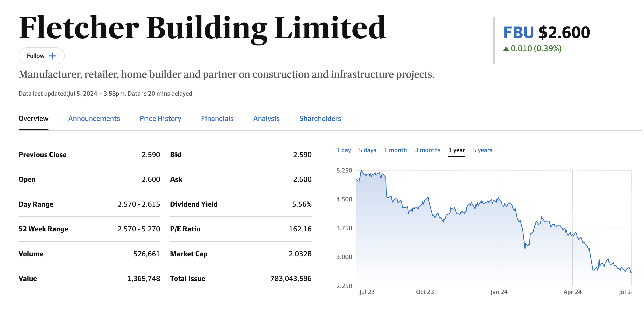Click the $2.600 share price
The width and height of the screenshot is (644, 313).
564,32
